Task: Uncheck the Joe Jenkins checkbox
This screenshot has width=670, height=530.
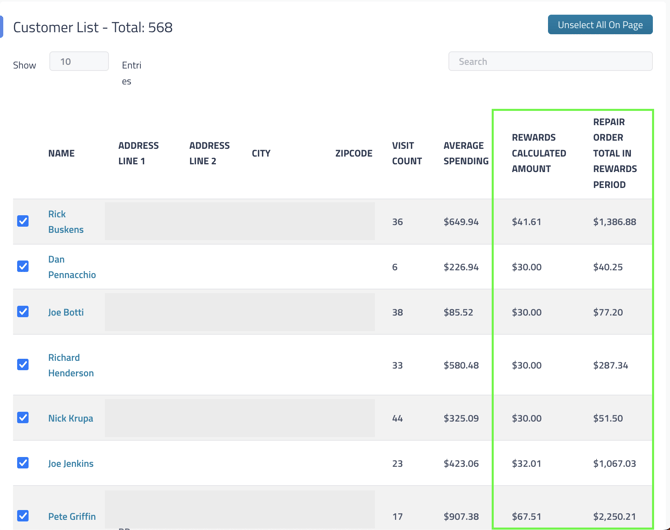Action: click(x=23, y=463)
